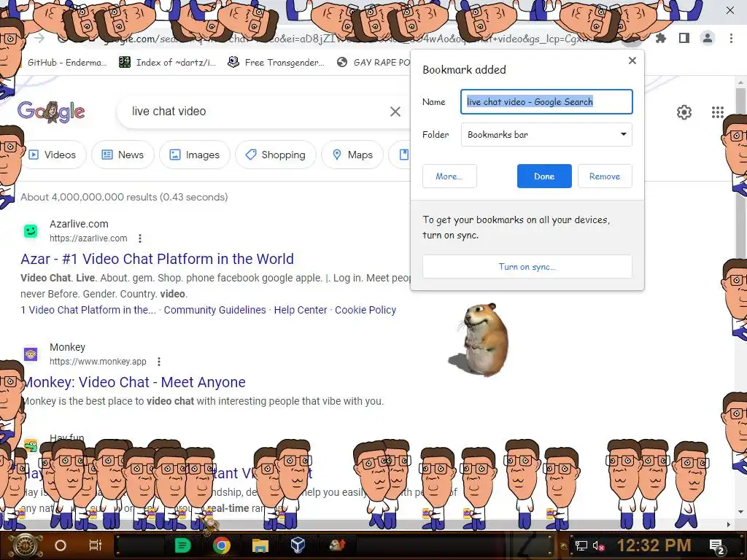Open the Folder dropdown showing Bookmarks bar
The image size is (747, 560).
(x=546, y=134)
